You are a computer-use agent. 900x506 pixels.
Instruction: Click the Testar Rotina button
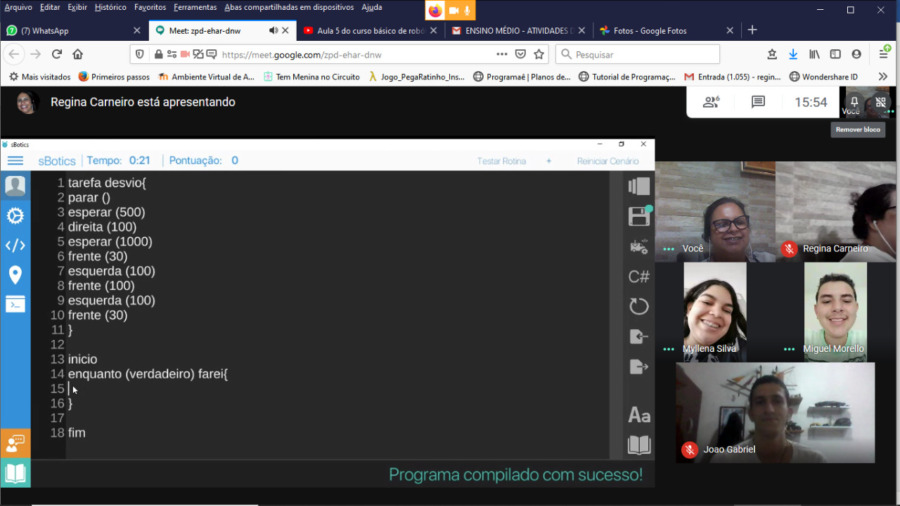(x=501, y=161)
